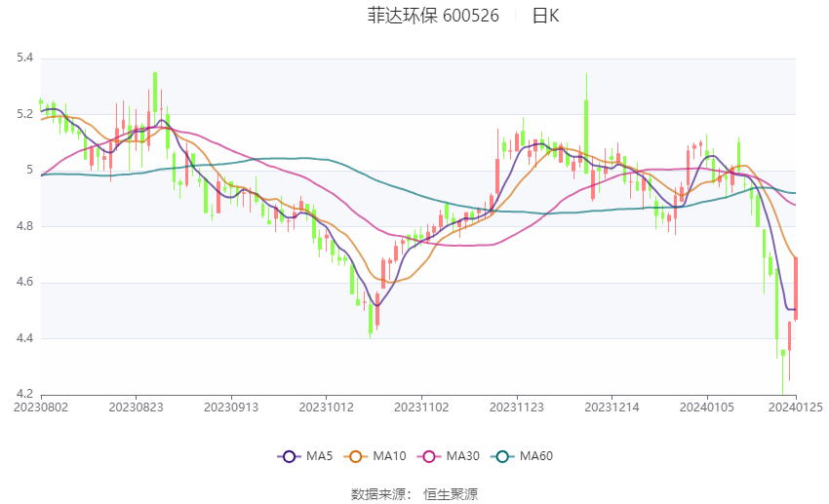Click the 20240125 date axis label
The image size is (829, 504).
click(x=796, y=407)
